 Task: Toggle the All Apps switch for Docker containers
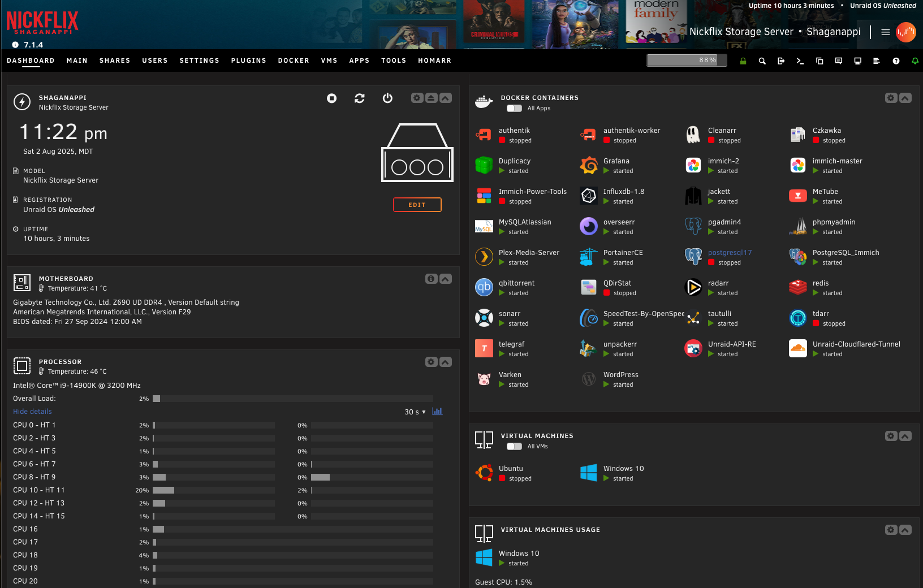tap(514, 109)
